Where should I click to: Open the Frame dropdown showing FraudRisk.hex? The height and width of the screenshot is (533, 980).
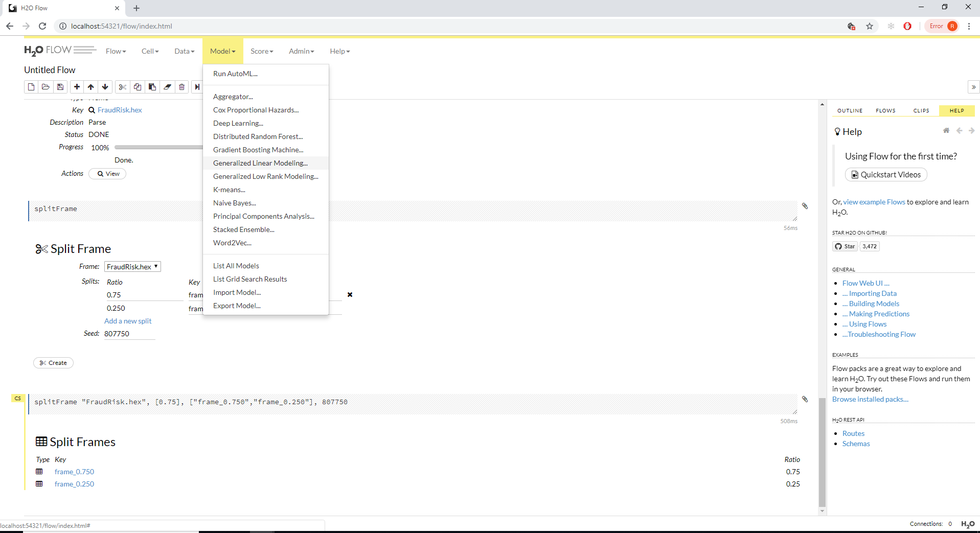pos(132,267)
